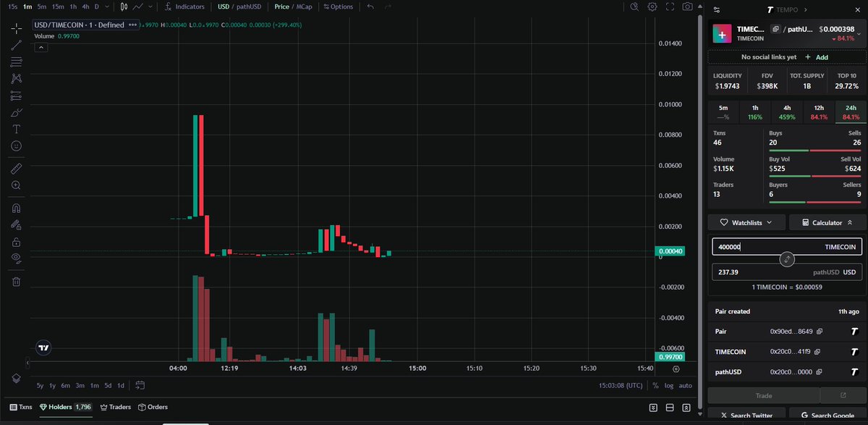
Task: Toggle auto scale mode
Action: pyautogui.click(x=686, y=386)
